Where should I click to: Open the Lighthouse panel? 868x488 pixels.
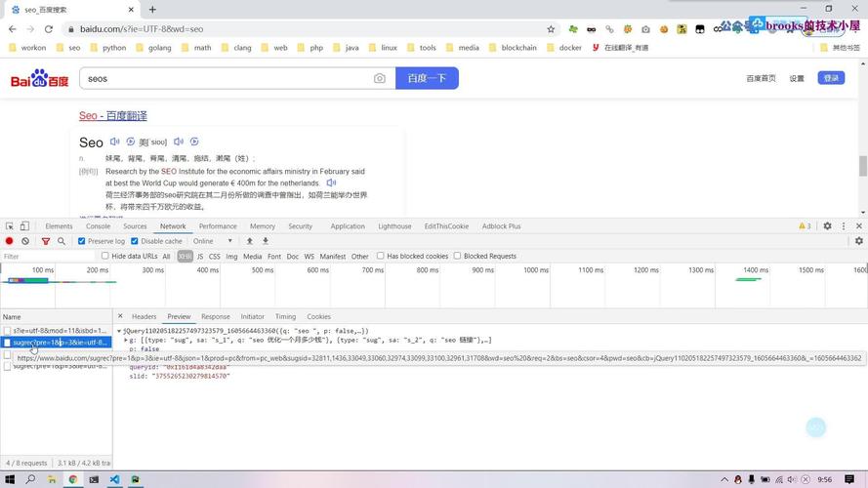394,226
